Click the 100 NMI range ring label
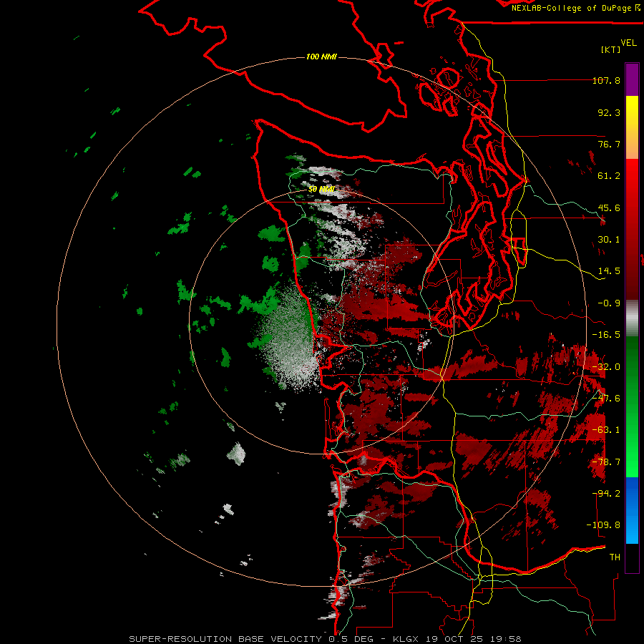This screenshot has height=644, width=644. 321,57
